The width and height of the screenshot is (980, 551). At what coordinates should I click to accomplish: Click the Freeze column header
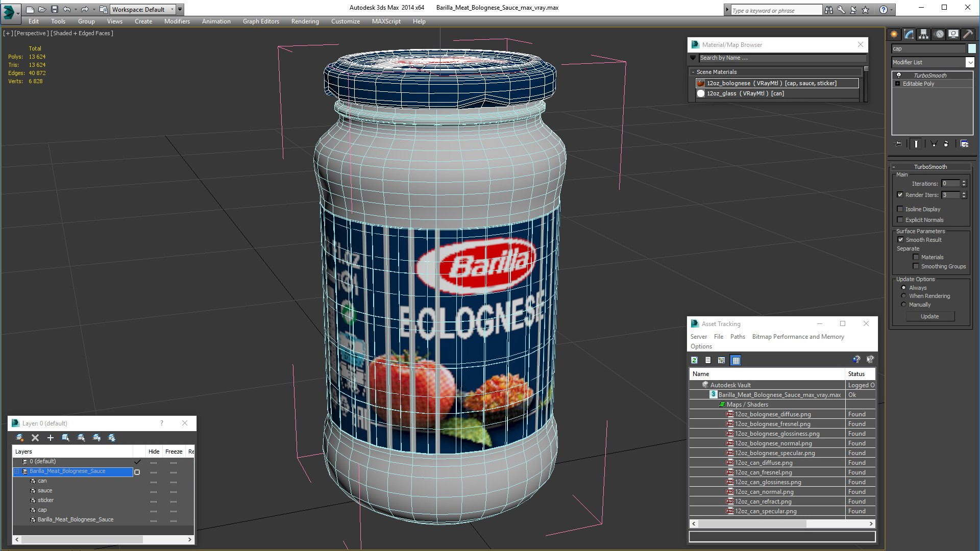[x=174, y=452]
